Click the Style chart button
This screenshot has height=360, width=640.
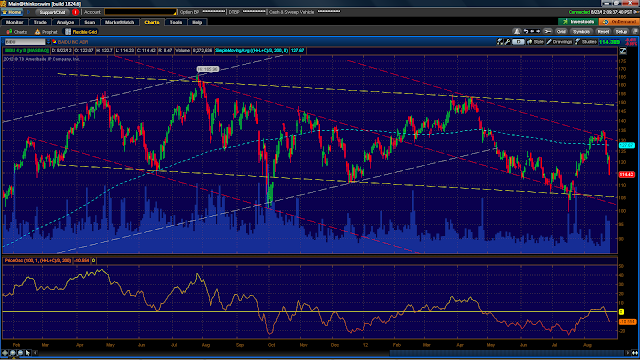pyautogui.click(x=535, y=42)
